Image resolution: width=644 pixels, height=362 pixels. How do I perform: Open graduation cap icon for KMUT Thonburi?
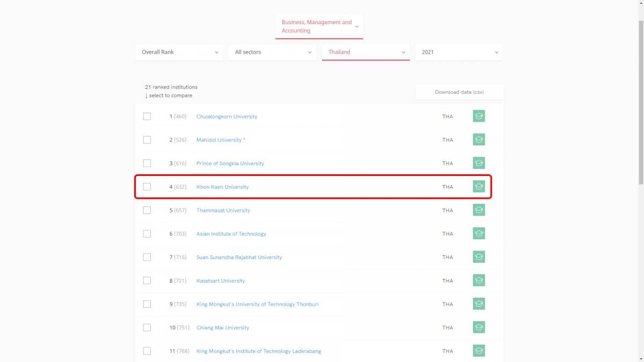[x=479, y=304]
